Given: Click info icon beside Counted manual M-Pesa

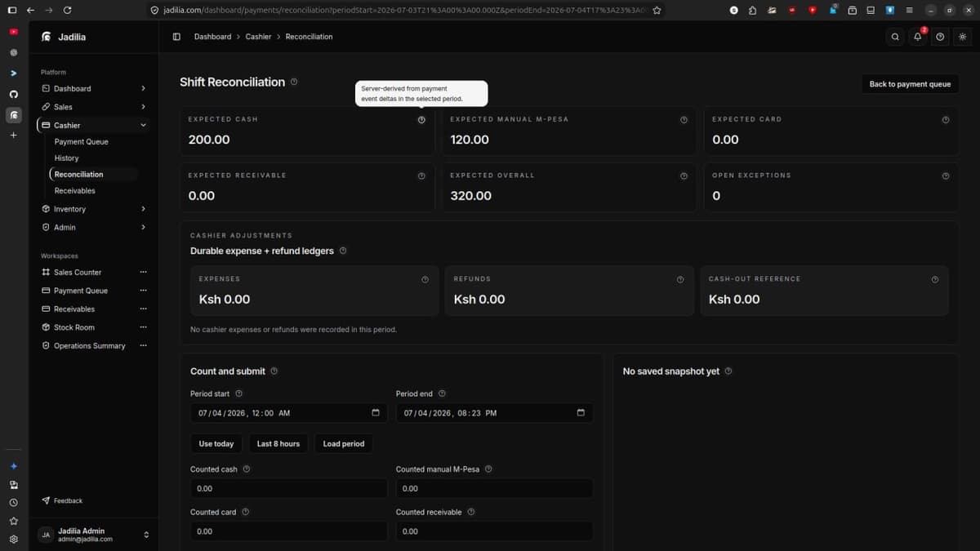Looking at the screenshot, I should click(x=488, y=469).
